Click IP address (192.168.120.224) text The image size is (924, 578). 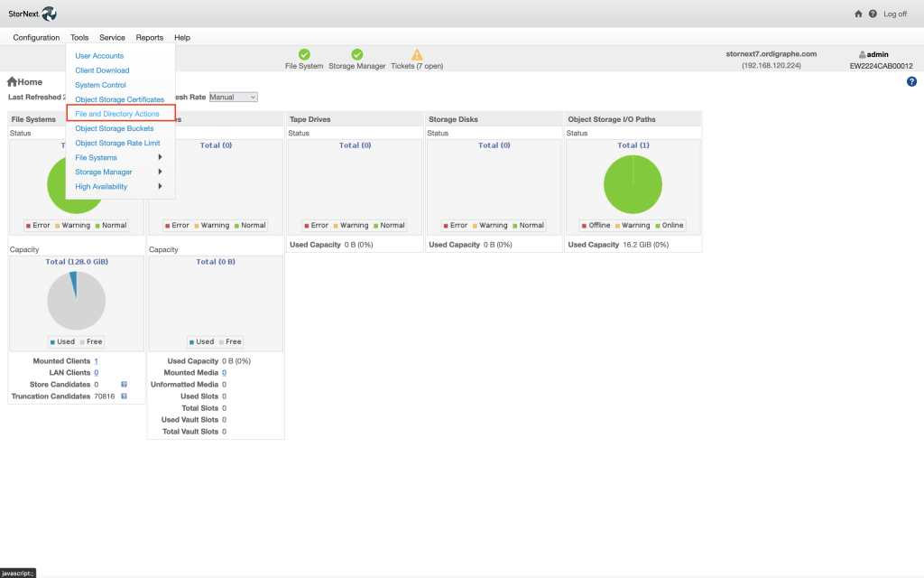[x=772, y=65]
